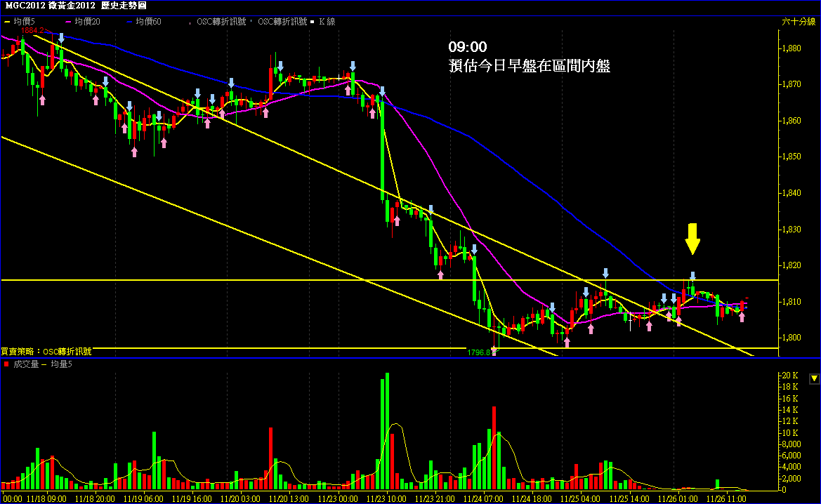Click the 1,870 price axis label
The height and width of the screenshot is (504, 821).
point(791,84)
